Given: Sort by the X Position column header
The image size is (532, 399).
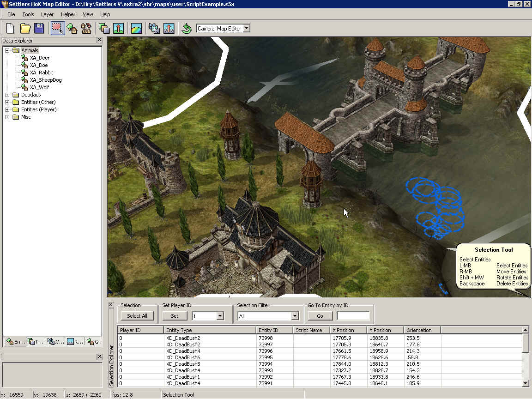Looking at the screenshot, I should [x=349, y=330].
